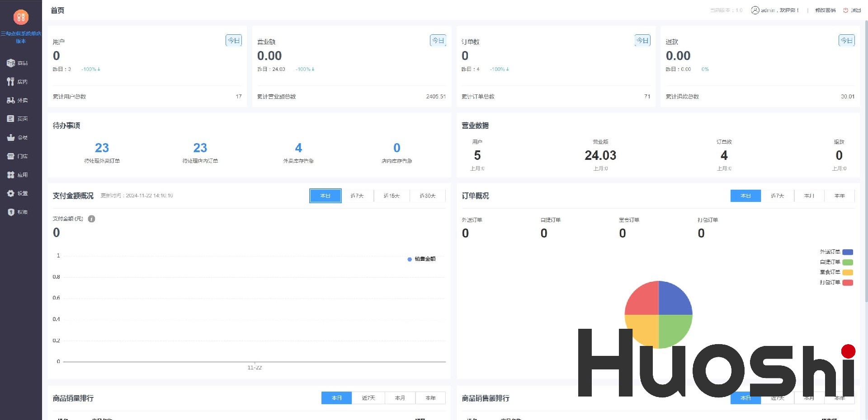Image resolution: width=868 pixels, height=420 pixels.
Task: Click the 今日 badge on the 营业额 card
Action: point(438,41)
